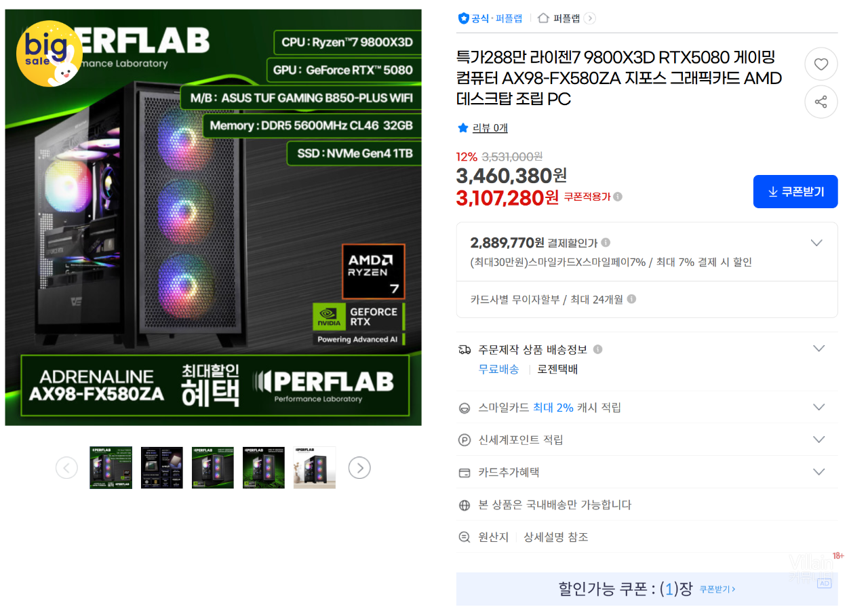Click the info icon next to 주문제작 상품 배송정보
Image resolution: width=868 pixels, height=607 pixels.
coord(597,349)
